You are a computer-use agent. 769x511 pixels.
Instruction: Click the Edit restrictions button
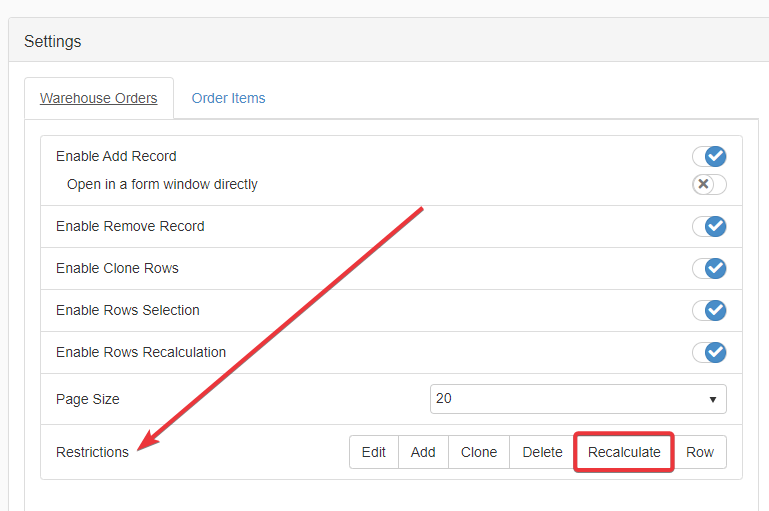[374, 452]
